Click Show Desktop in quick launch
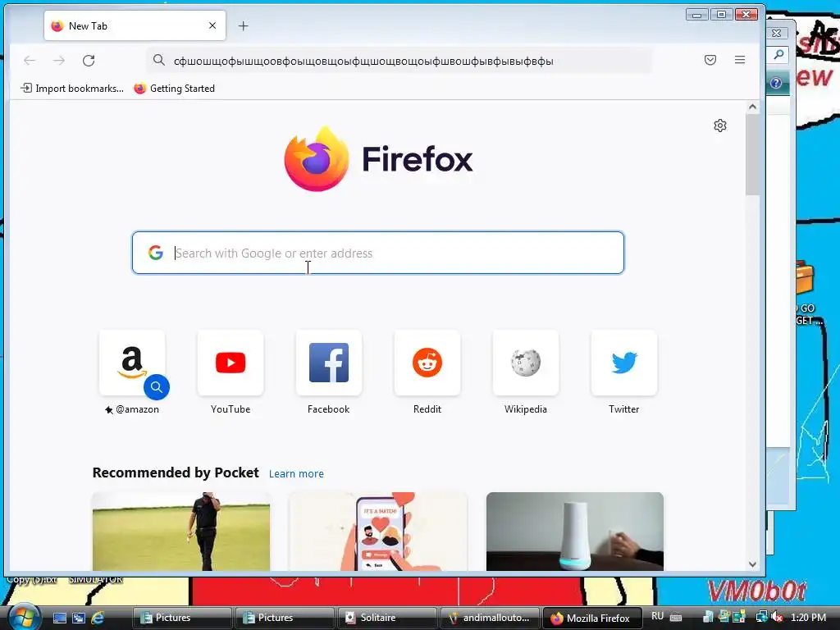Image resolution: width=840 pixels, height=630 pixels. point(59,618)
